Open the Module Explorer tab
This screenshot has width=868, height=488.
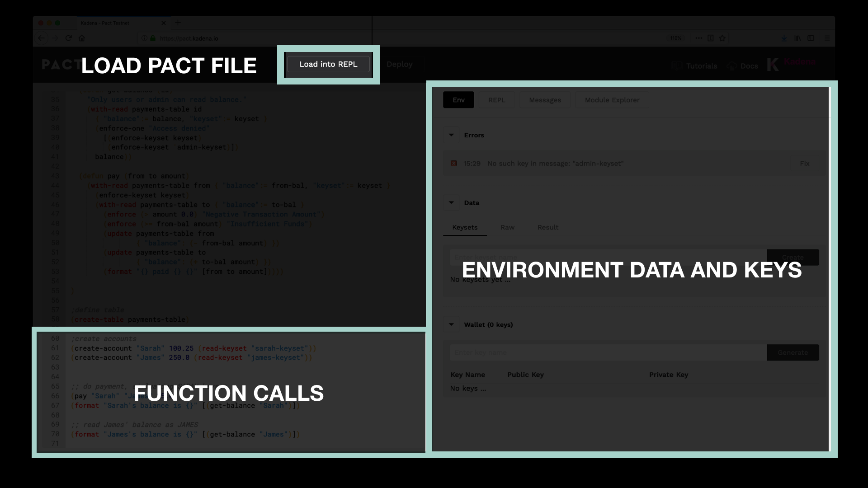click(x=612, y=100)
